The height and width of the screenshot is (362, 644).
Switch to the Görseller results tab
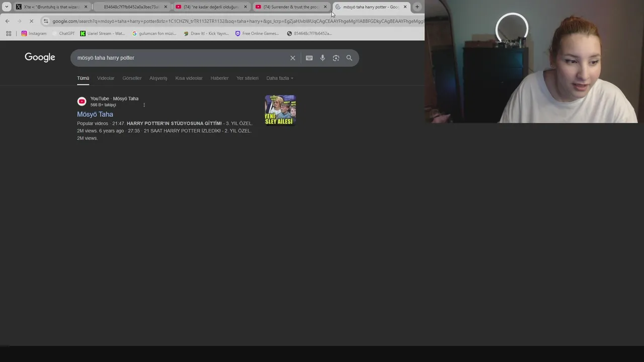pyautogui.click(x=132, y=78)
